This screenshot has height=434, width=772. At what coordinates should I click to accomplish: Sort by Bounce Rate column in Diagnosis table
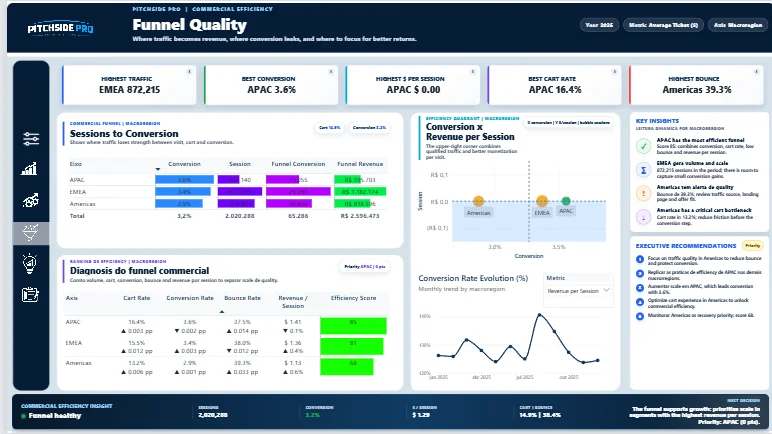(242, 298)
